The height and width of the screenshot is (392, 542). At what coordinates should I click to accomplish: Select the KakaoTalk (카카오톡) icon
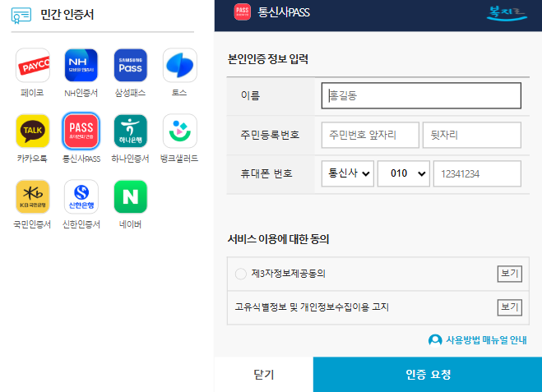[x=33, y=131]
